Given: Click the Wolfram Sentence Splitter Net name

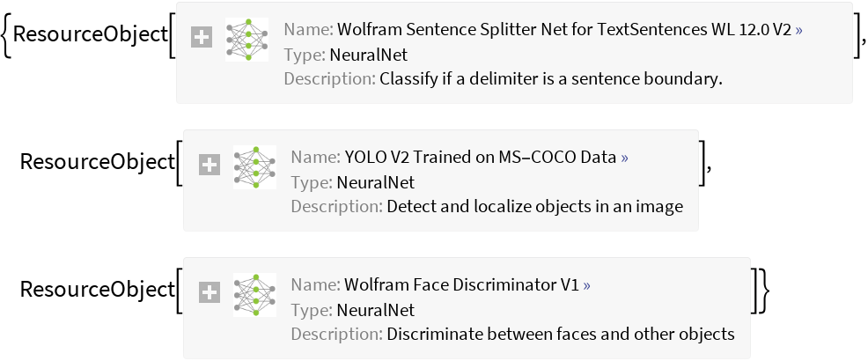Looking at the screenshot, I should (563, 30).
